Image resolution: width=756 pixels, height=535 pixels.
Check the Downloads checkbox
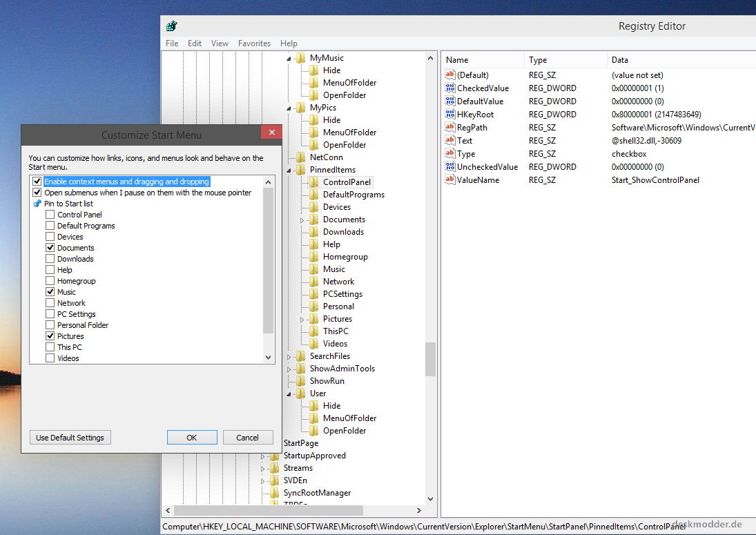(50, 259)
